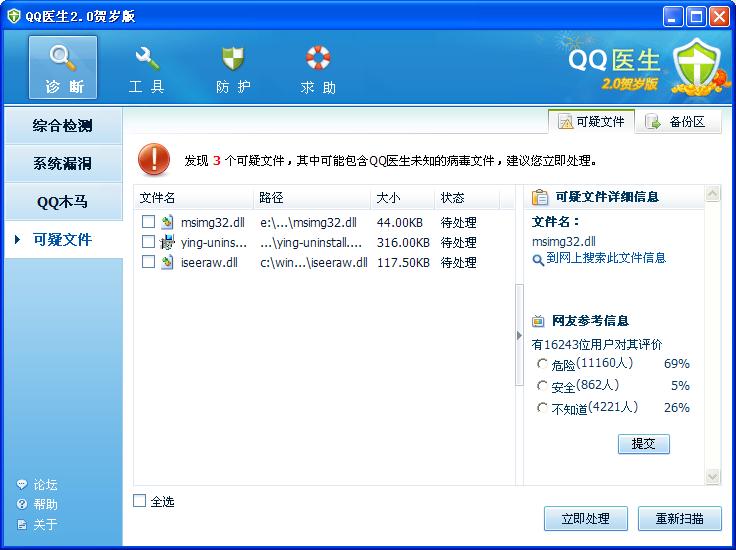The width and height of the screenshot is (736, 550).
Task: Click the 重新扫描 rescan button
Action: 679,519
